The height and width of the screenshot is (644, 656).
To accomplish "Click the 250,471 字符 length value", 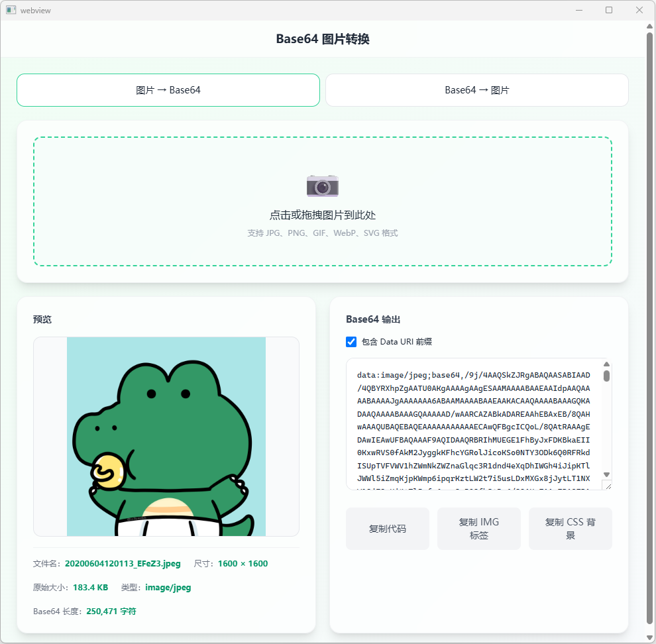I will coord(111,612).
